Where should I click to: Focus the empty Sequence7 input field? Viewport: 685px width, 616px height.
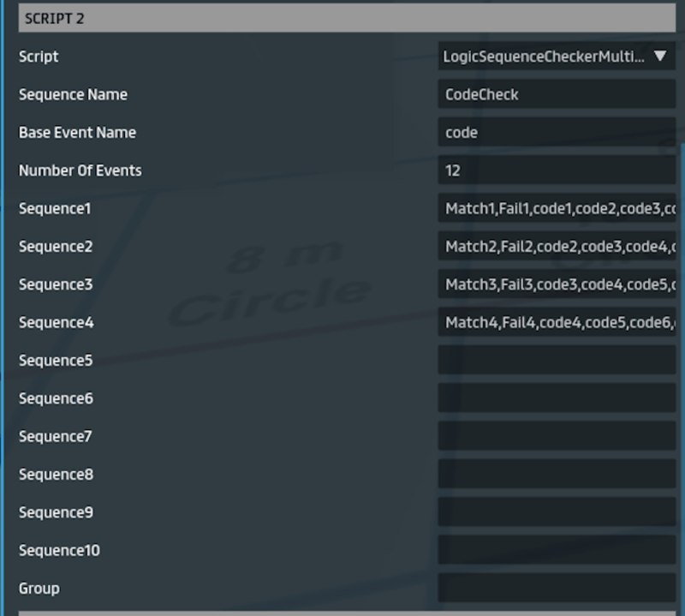557,436
